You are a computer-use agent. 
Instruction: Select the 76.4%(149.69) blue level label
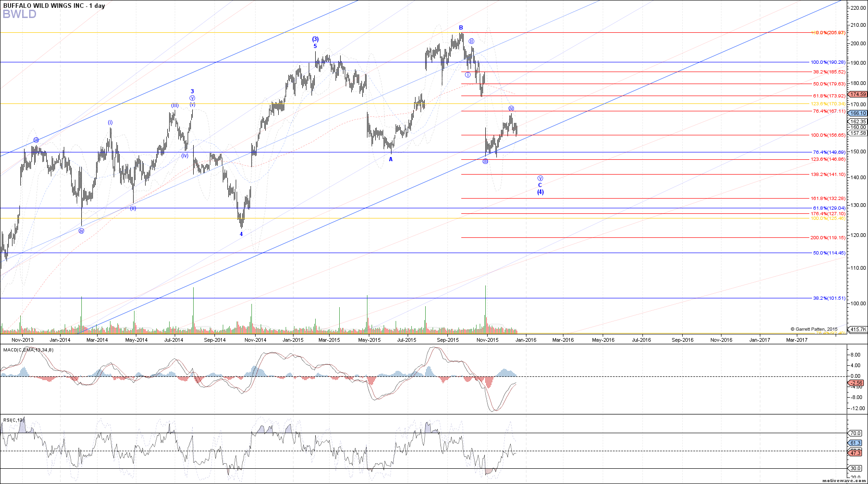pos(829,152)
